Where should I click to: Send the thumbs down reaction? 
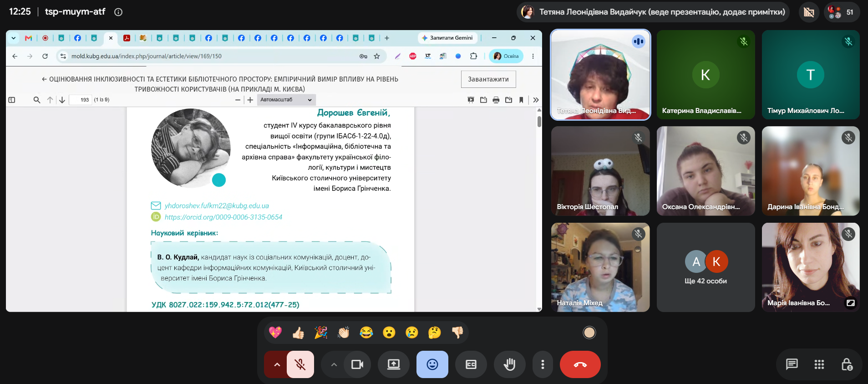457,333
